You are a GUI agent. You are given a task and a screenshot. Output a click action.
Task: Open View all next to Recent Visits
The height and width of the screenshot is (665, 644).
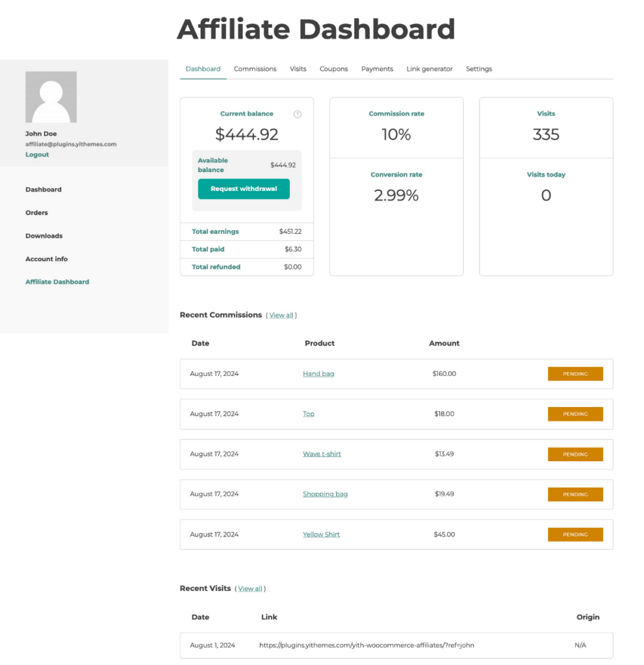pos(250,588)
